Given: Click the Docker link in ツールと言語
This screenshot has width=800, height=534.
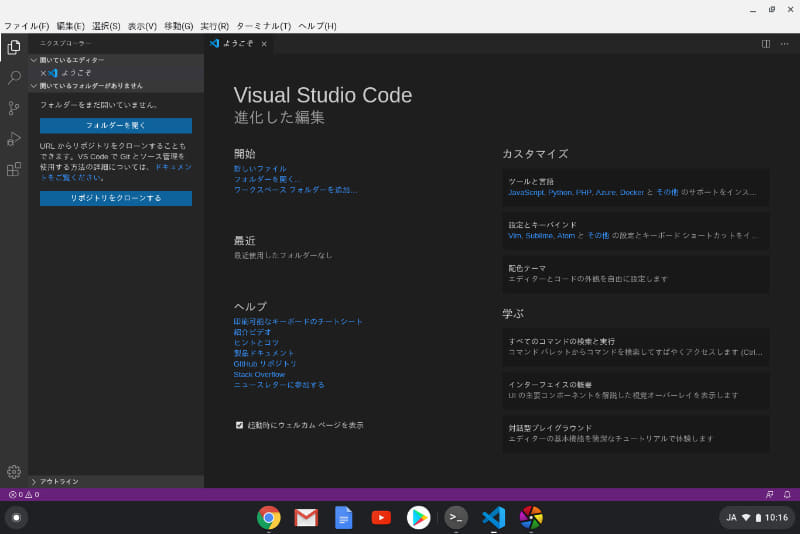Looking at the screenshot, I should 632,192.
